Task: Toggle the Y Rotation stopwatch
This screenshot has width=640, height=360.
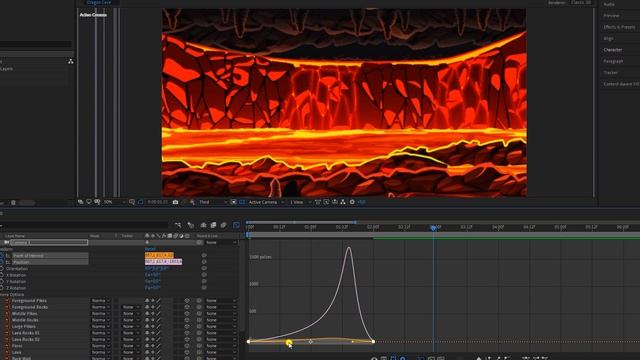Action: [x=2, y=282]
